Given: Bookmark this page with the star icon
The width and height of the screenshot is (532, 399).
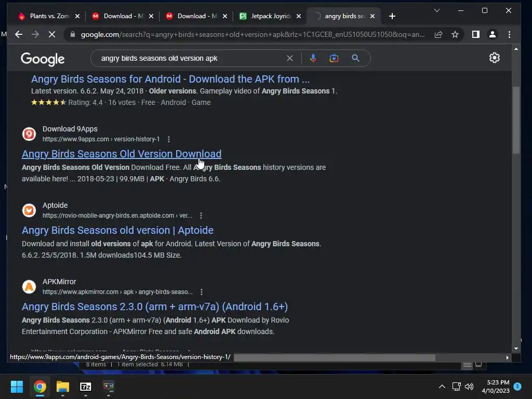Looking at the screenshot, I should 455,34.
